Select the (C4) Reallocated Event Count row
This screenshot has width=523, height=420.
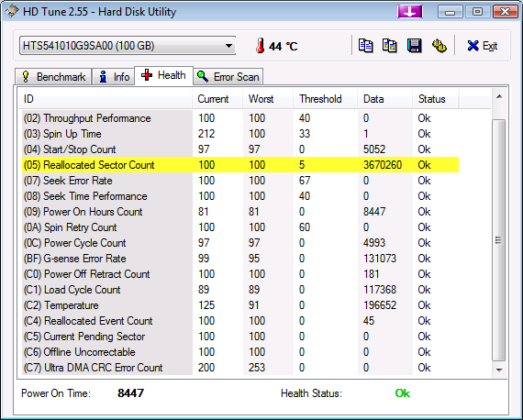click(240, 321)
